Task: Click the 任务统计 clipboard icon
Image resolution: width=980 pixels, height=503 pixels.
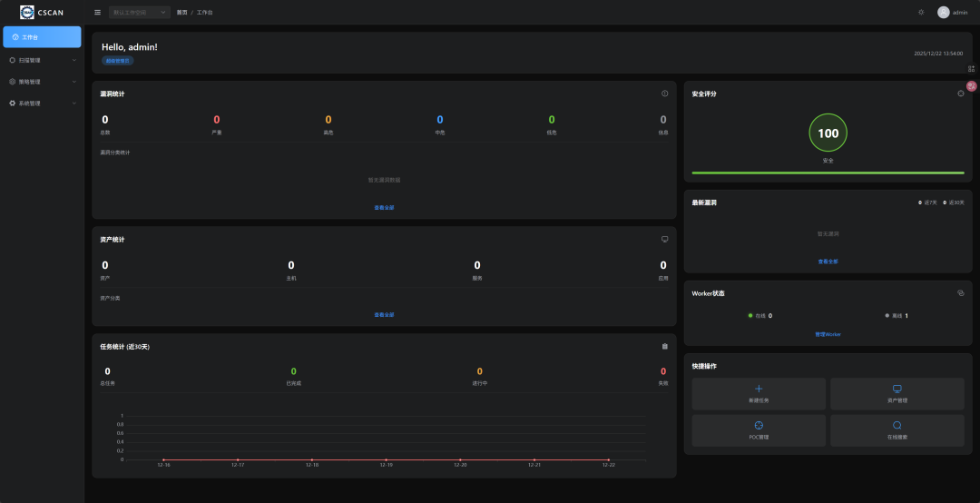Action: (x=665, y=346)
